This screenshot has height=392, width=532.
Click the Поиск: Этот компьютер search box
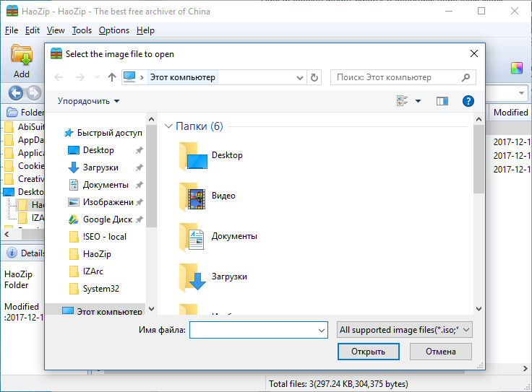pos(403,77)
